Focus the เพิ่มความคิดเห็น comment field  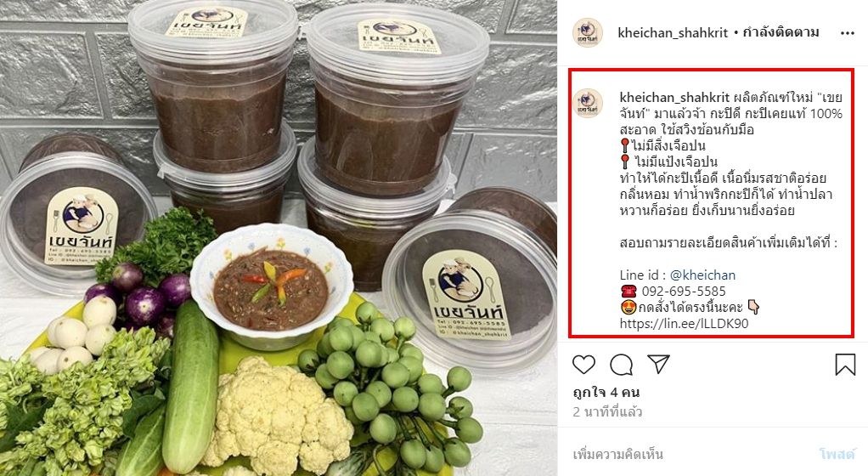(692, 455)
